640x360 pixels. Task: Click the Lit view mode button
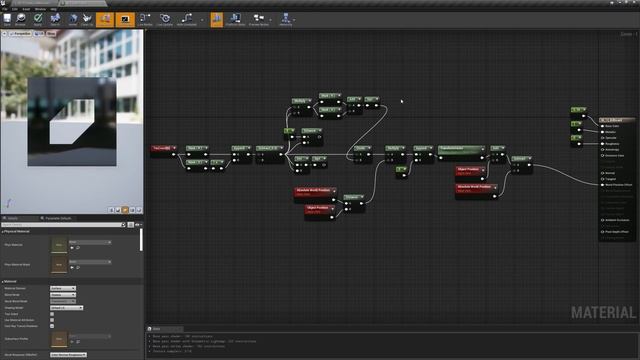click(39, 34)
